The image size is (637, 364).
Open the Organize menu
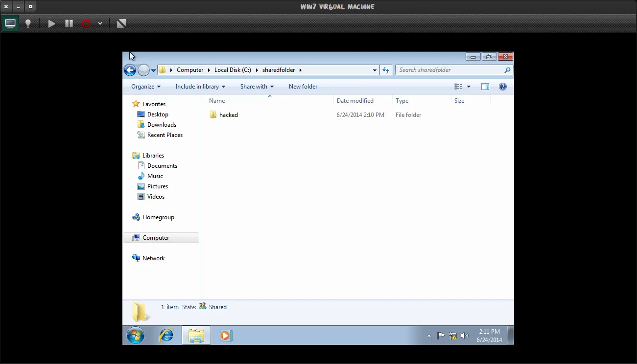[146, 87]
